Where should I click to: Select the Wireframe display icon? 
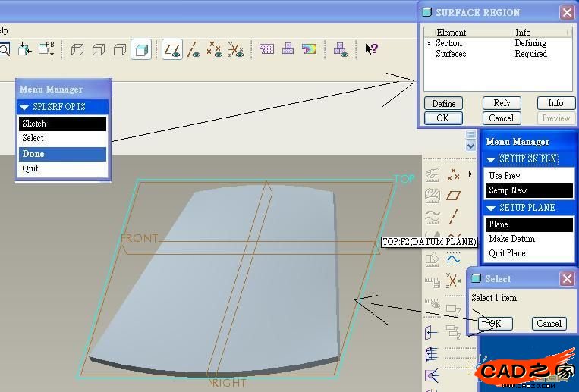77,49
